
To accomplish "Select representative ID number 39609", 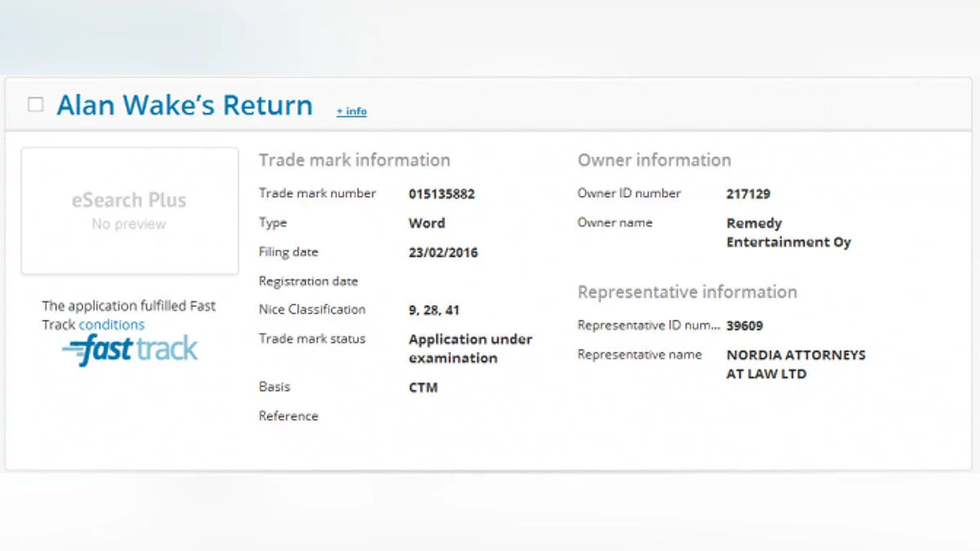I will click(745, 326).
